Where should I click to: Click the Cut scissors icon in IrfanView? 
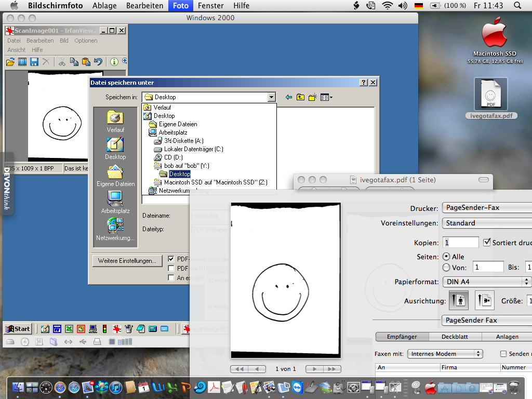[x=62, y=62]
